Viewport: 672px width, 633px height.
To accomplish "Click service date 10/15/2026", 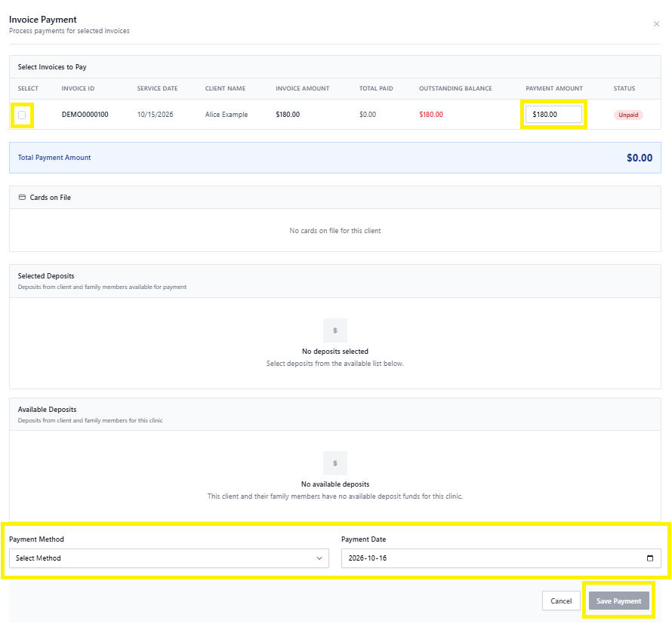I will click(155, 115).
